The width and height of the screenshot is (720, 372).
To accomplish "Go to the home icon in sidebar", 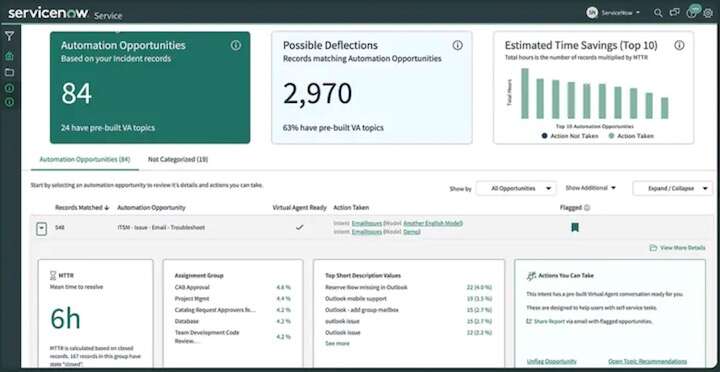I will click(9, 56).
